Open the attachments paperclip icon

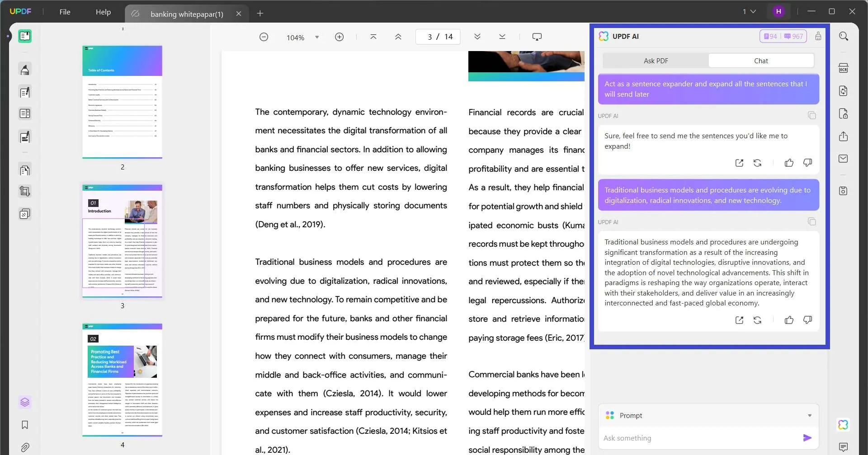(x=25, y=447)
